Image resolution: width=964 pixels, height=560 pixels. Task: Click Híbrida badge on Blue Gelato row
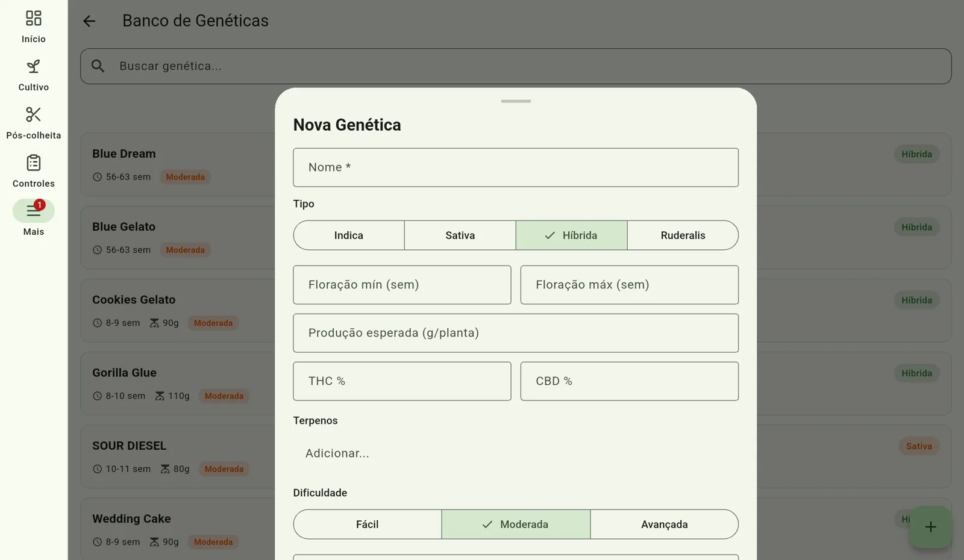[916, 227]
